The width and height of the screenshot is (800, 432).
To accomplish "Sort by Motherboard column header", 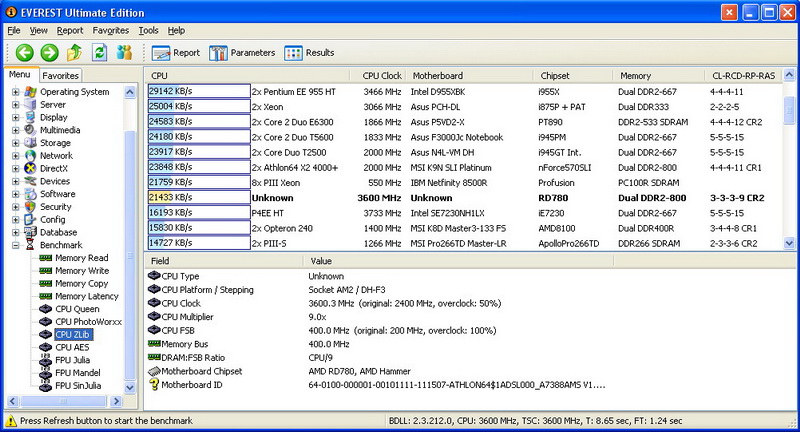I will [469, 75].
